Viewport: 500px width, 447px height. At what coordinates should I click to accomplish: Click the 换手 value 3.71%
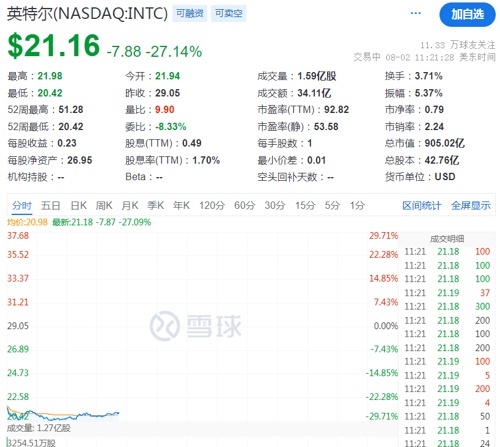tap(429, 76)
